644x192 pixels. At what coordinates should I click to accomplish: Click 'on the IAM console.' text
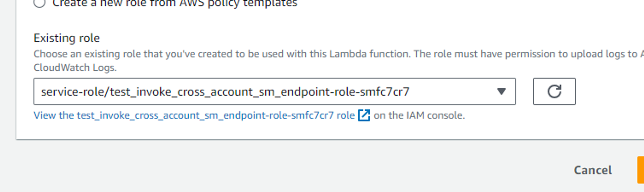pyautogui.click(x=419, y=115)
